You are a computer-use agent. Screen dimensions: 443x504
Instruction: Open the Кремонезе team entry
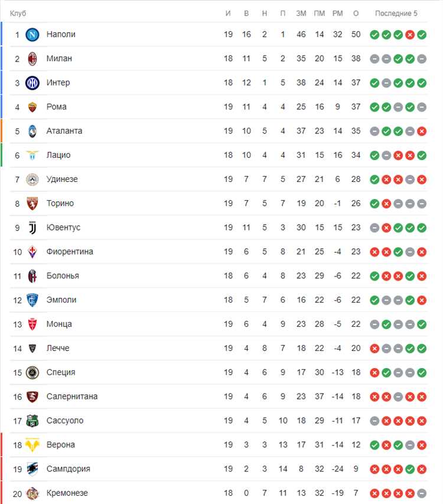click(67, 493)
